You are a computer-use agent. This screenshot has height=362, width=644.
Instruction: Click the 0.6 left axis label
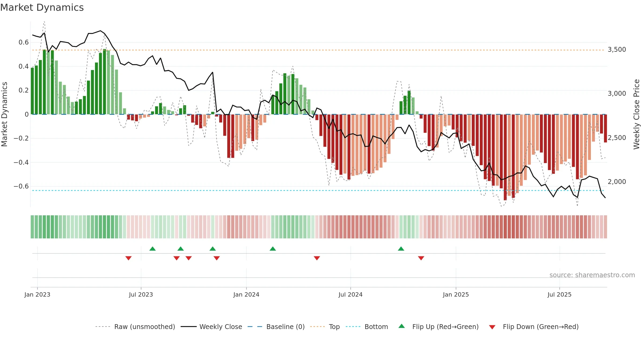[x=24, y=42]
